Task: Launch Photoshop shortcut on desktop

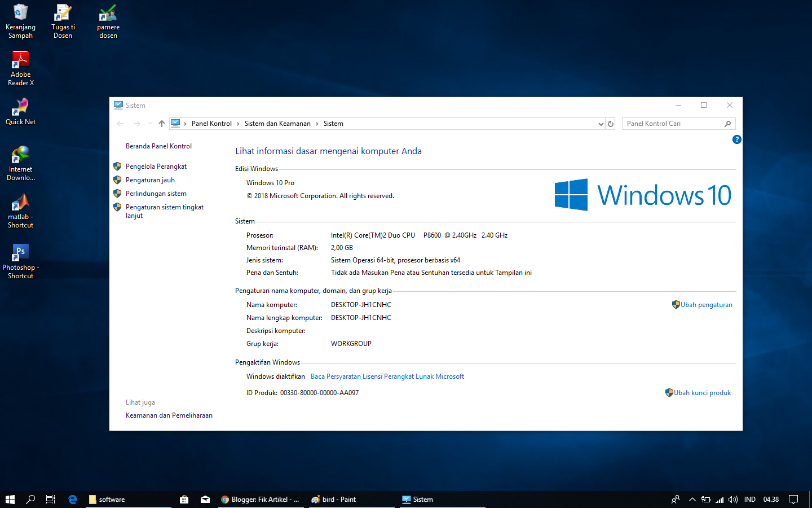Action: click(x=20, y=261)
